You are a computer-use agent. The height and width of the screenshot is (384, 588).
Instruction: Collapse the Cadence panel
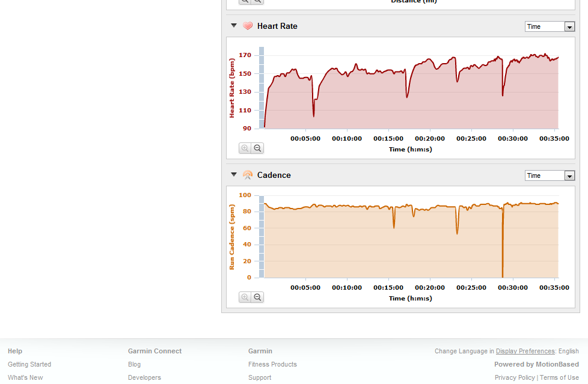[234, 174]
